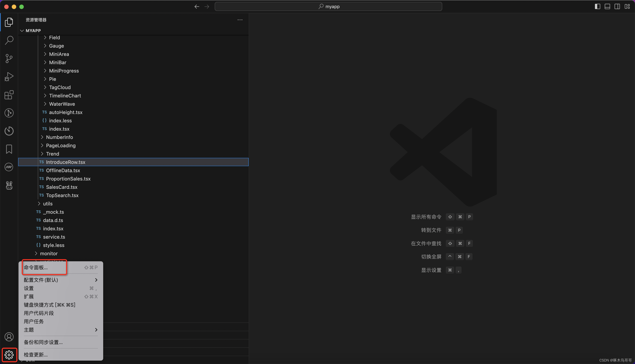Click 在文件中查找 welcome shortcut label

(426, 243)
